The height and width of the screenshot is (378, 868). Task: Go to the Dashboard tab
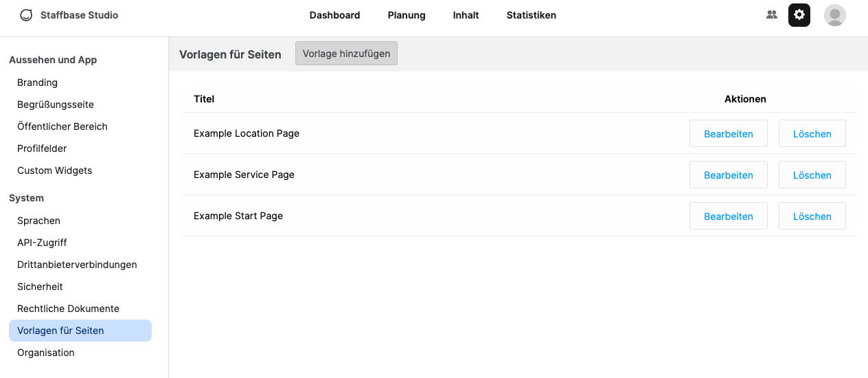click(334, 15)
